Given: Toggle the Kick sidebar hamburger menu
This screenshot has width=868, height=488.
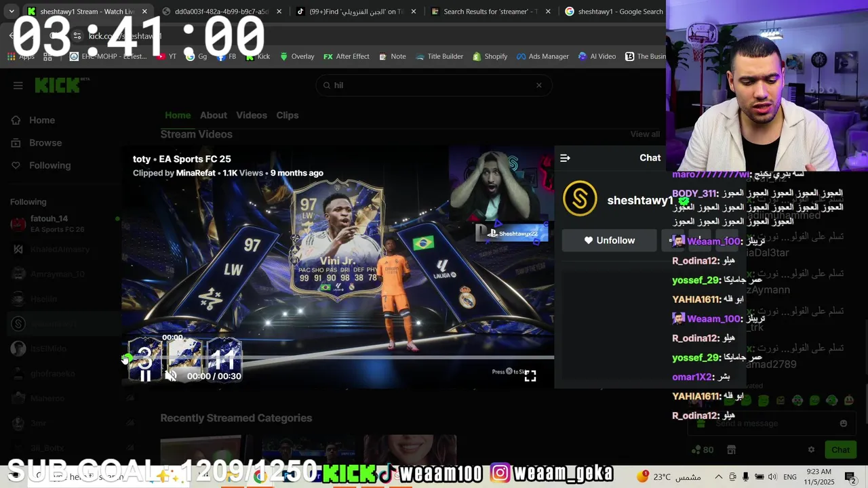Looking at the screenshot, I should [18, 85].
